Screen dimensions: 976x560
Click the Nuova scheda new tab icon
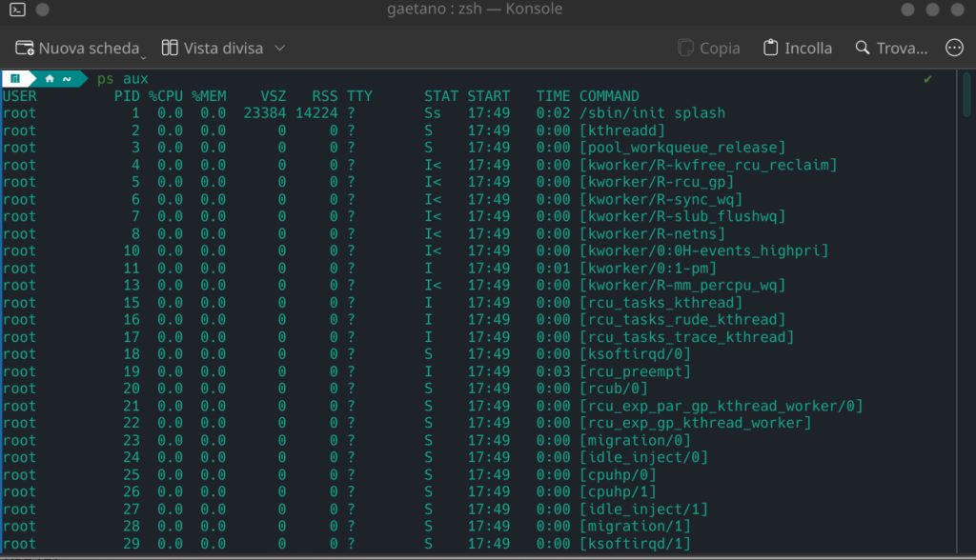pyautogui.click(x=26, y=48)
